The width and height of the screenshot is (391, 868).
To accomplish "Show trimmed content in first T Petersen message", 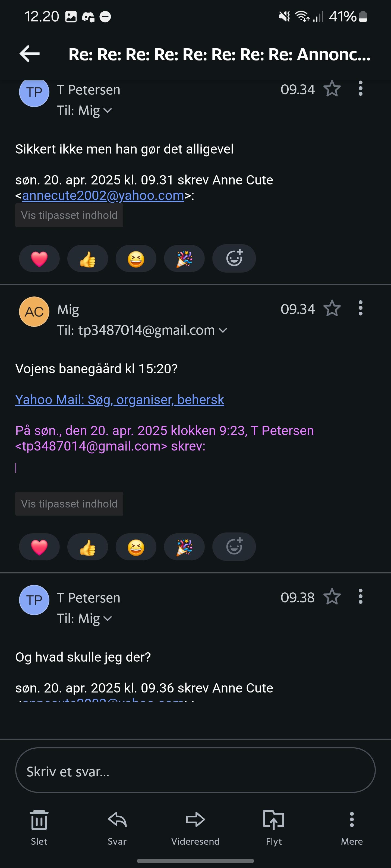I will coord(69,215).
